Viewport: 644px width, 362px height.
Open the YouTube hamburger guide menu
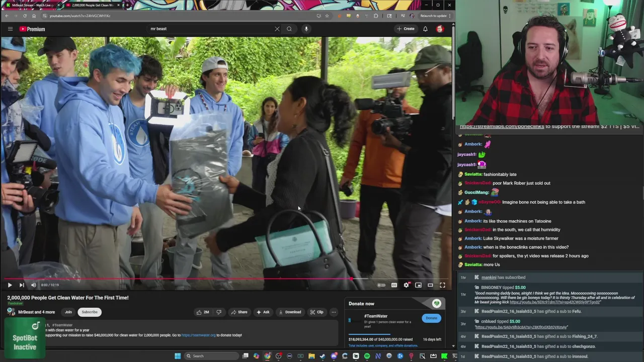10,29
